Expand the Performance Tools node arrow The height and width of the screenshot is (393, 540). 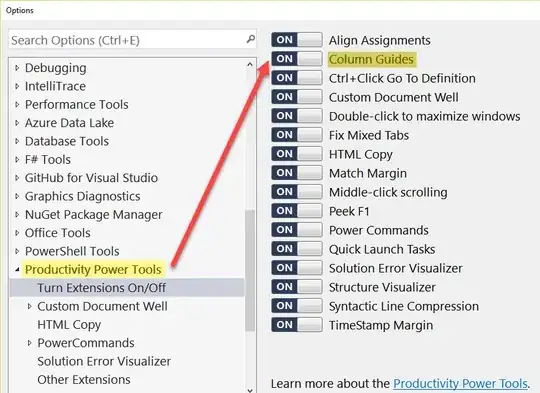(17, 104)
